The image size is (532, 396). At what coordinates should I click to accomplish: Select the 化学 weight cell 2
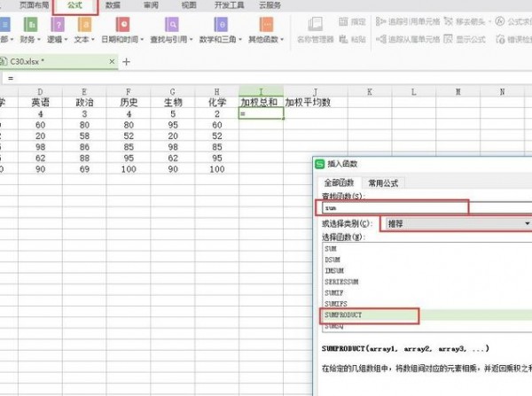pos(217,114)
